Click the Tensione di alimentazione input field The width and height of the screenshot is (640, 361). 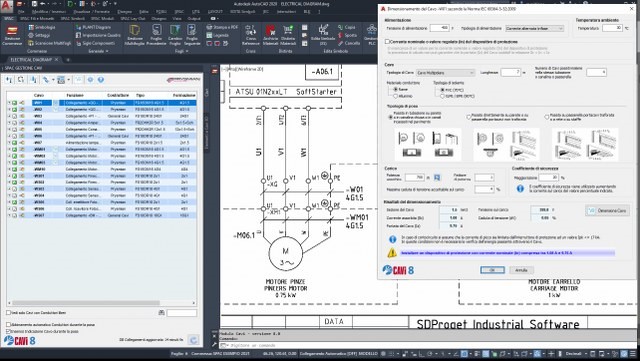click(440, 28)
